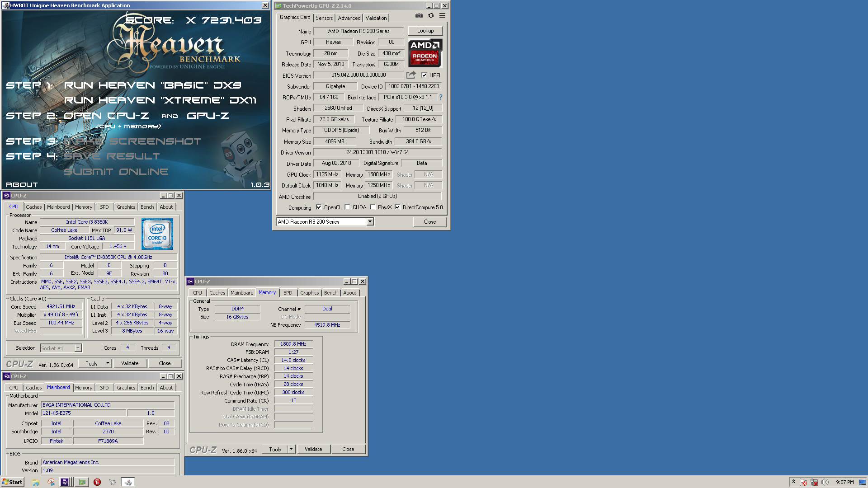868x488 pixels.
Task: Click title bar icon of CPU-Z Mainboard window
Action: (x=7, y=376)
